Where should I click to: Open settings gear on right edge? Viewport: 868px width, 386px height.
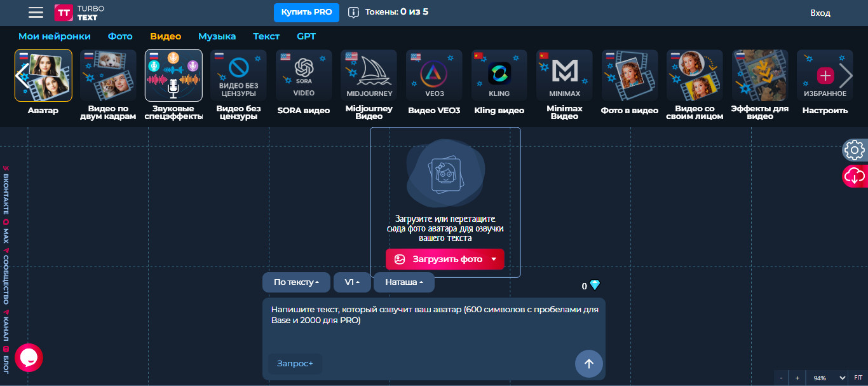click(855, 150)
